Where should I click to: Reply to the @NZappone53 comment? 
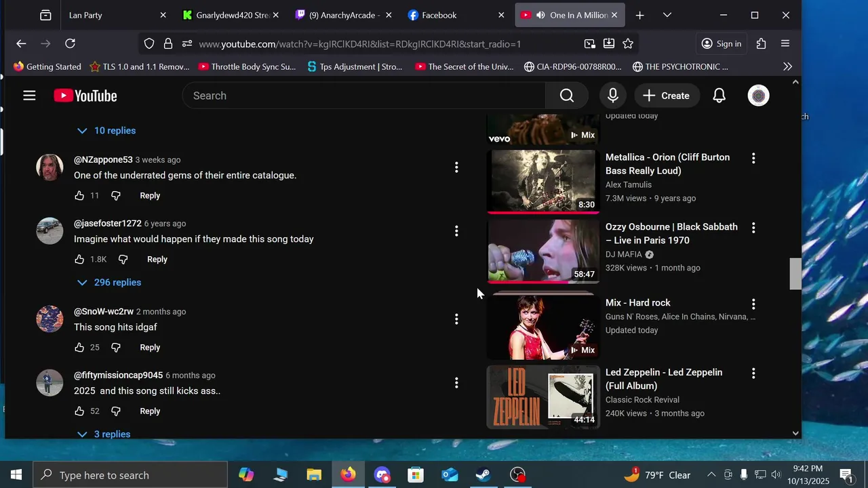pos(150,195)
